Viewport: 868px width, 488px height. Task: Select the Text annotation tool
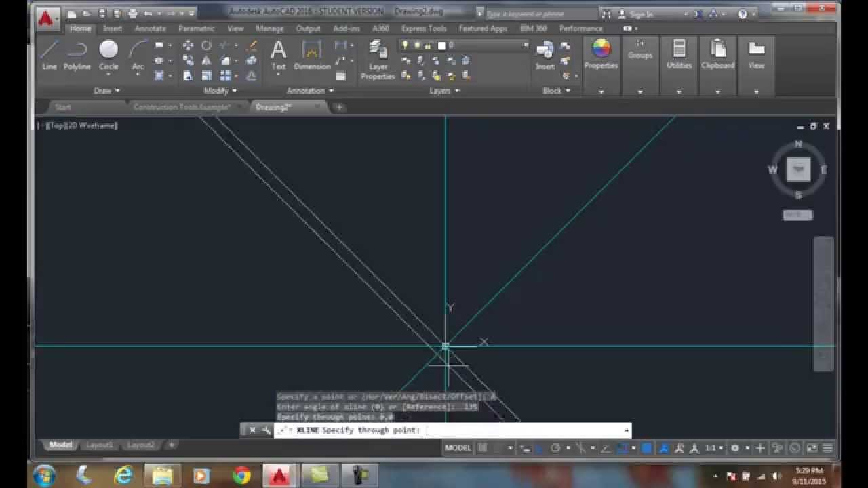click(279, 56)
